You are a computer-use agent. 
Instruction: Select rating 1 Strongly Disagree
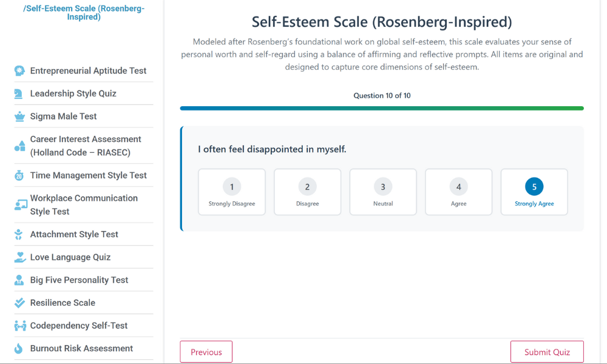point(232,192)
